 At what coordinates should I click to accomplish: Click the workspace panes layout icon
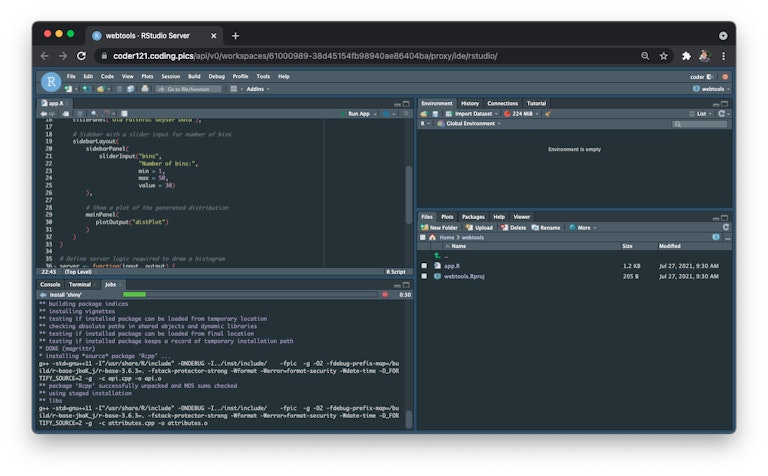234,89
